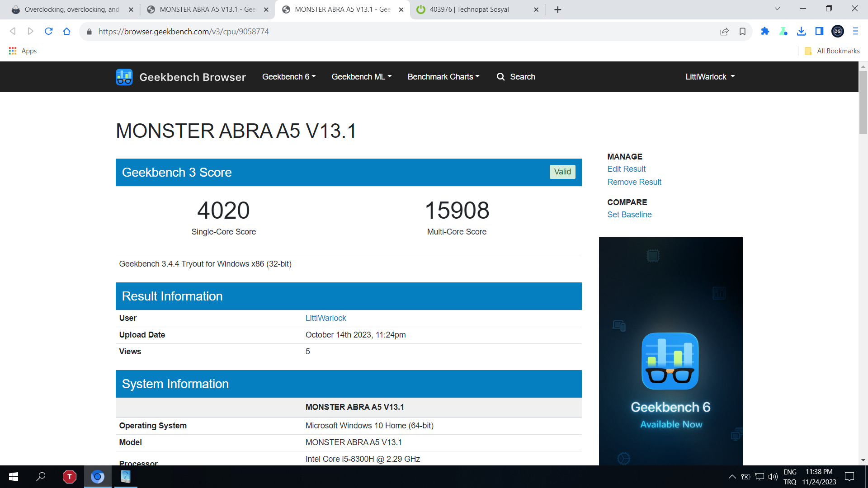Open the browser icon in taskbar

point(97,477)
